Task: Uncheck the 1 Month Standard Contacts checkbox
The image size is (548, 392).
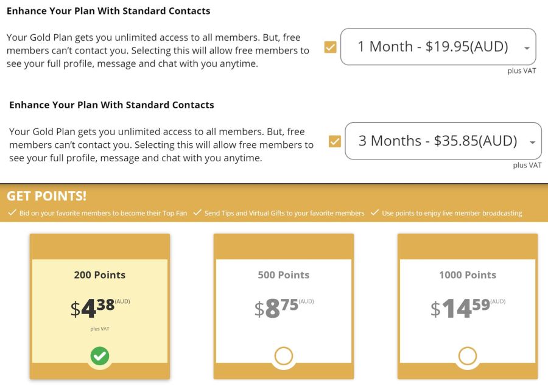Action: click(330, 47)
